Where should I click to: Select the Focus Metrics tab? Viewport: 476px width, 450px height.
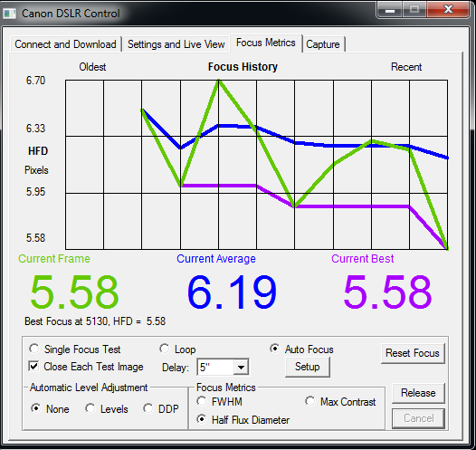coord(266,43)
